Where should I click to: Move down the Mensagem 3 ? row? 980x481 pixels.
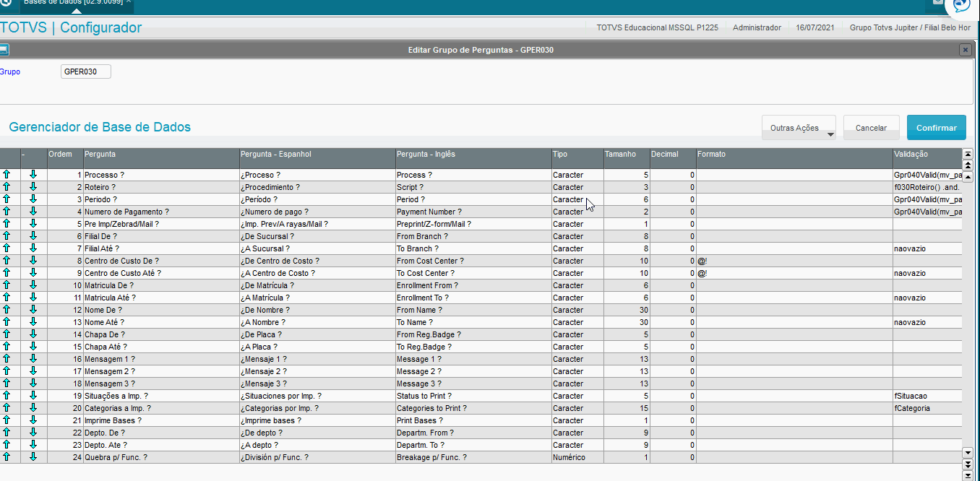tap(33, 383)
